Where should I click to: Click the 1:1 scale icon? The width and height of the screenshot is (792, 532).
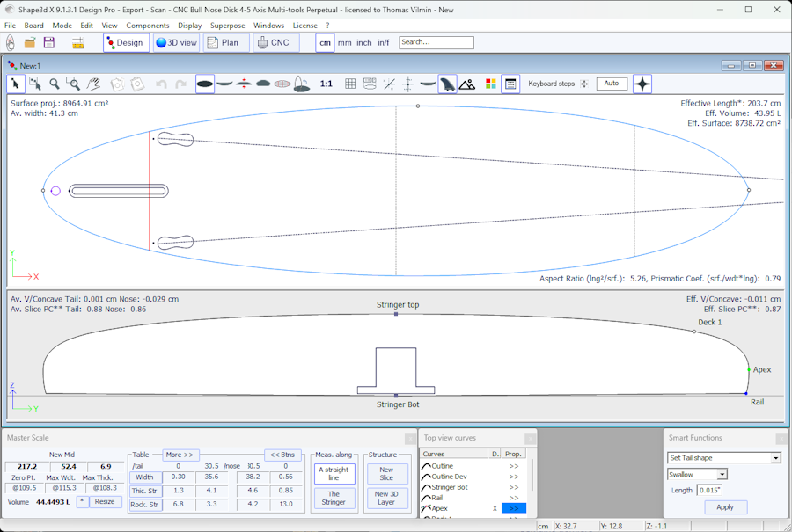point(326,84)
